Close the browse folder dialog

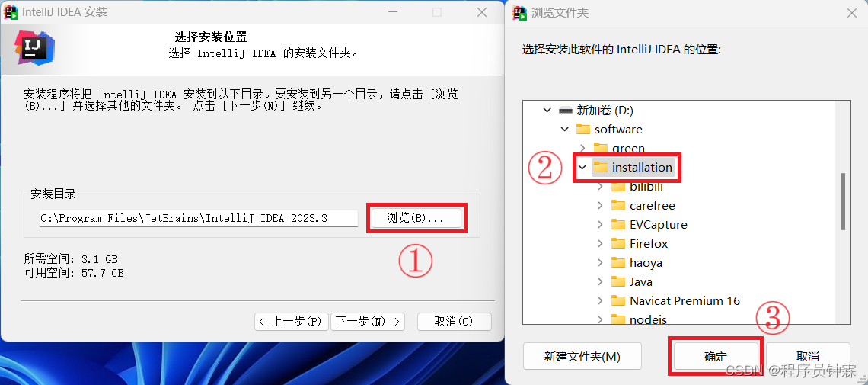click(x=852, y=13)
